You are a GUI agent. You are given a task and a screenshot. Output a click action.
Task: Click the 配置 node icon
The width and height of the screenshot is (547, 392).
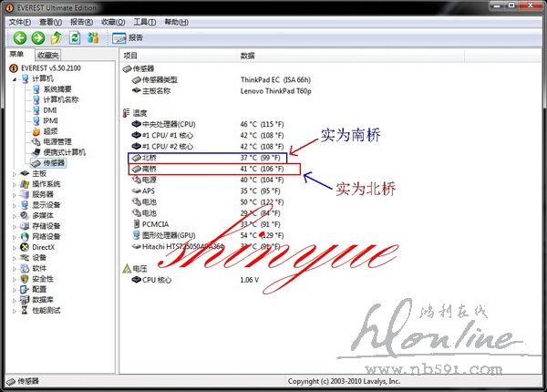[x=25, y=289]
